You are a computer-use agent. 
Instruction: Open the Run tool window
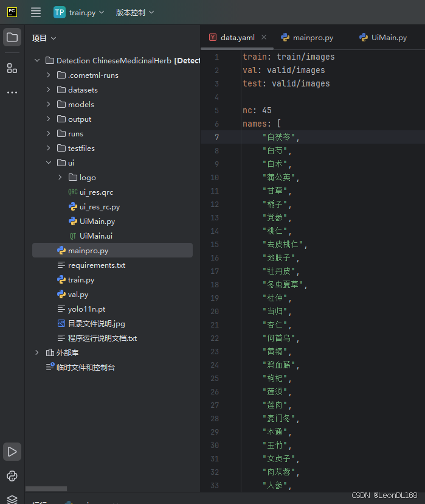point(12,452)
